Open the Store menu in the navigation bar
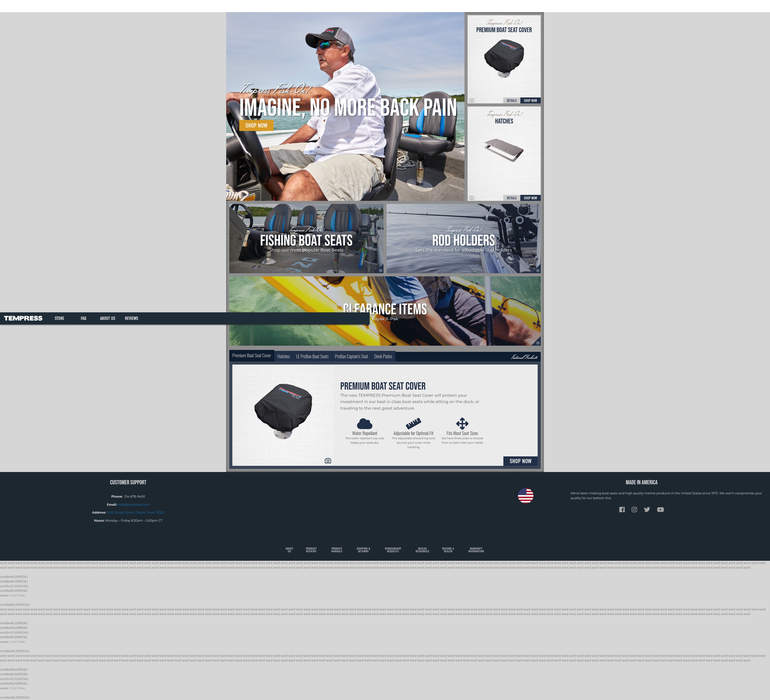This screenshot has height=700, width=770. pyautogui.click(x=59, y=318)
